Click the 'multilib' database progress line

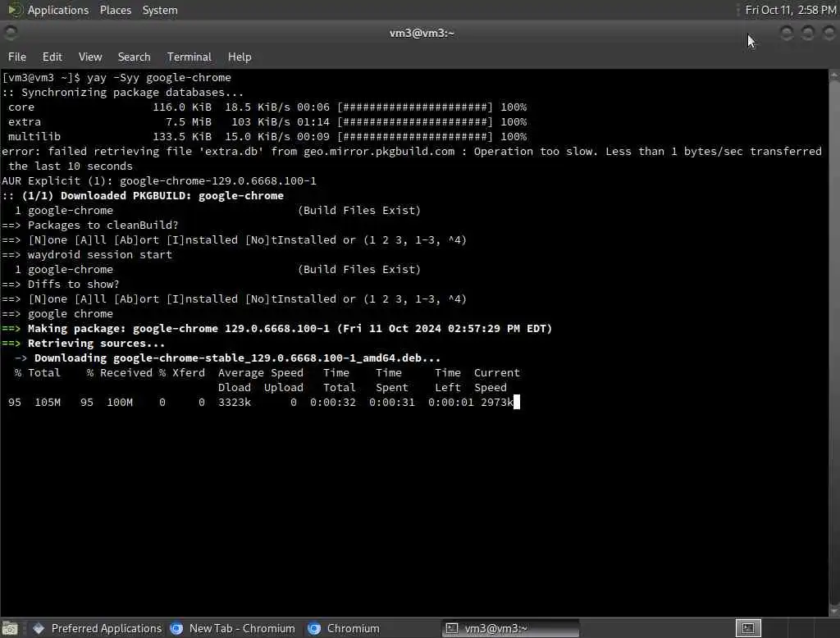click(x=267, y=137)
